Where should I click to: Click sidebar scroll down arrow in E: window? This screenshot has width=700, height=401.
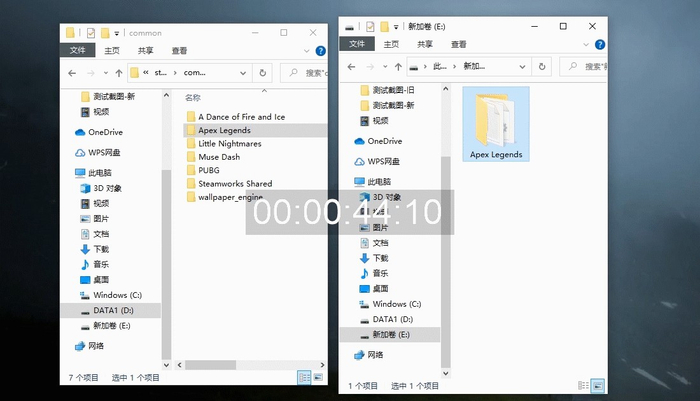point(446,373)
